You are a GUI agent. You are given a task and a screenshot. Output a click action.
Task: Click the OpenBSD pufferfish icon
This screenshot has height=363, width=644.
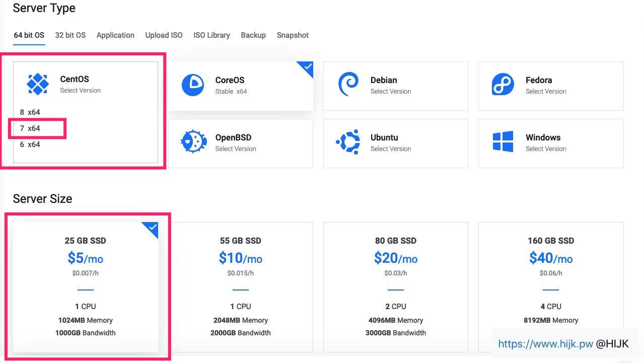[x=193, y=142]
